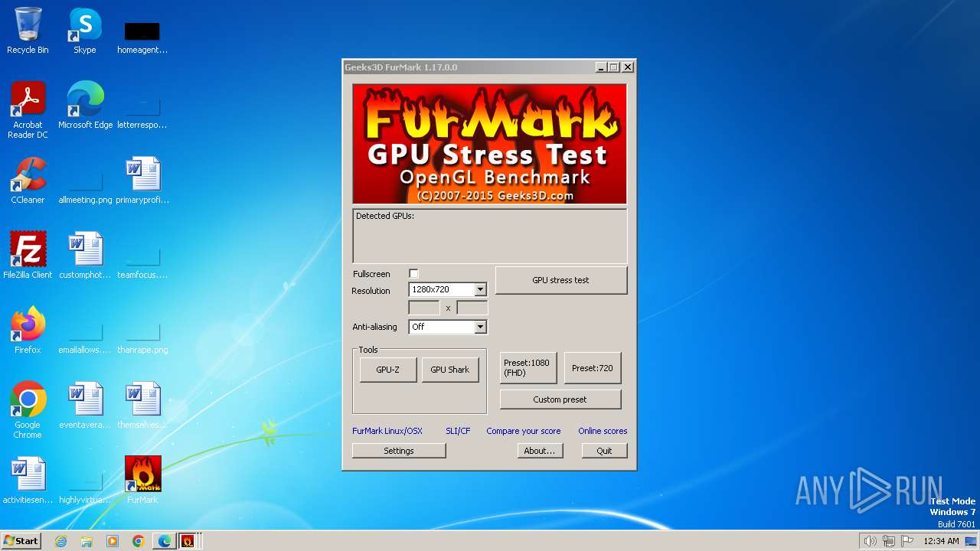Image resolution: width=980 pixels, height=551 pixels.
Task: Click the Show desktop strip
Action: click(971, 541)
